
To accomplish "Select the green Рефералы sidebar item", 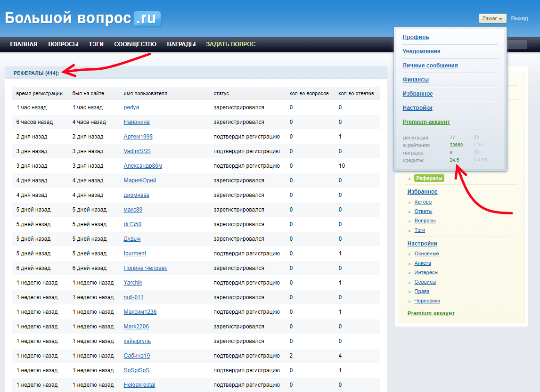I will pyautogui.click(x=429, y=178).
